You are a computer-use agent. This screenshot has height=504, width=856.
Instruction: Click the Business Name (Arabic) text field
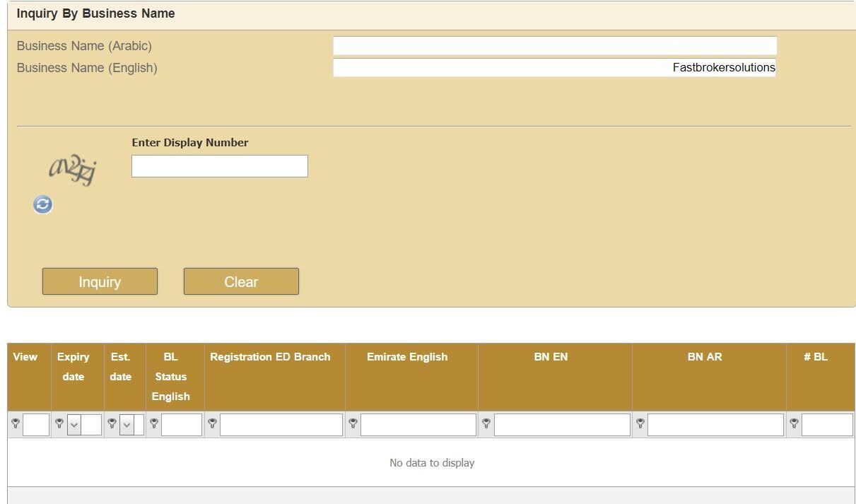click(x=555, y=46)
